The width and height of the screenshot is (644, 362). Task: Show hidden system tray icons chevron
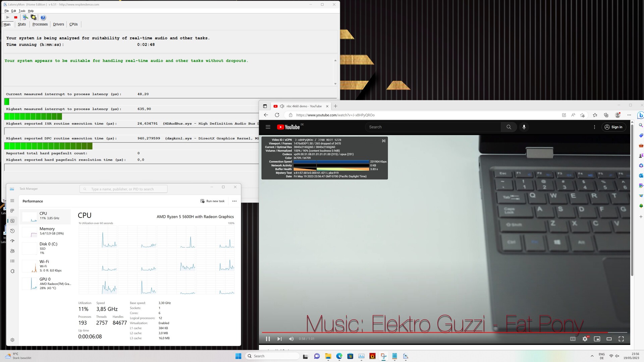[592, 356]
